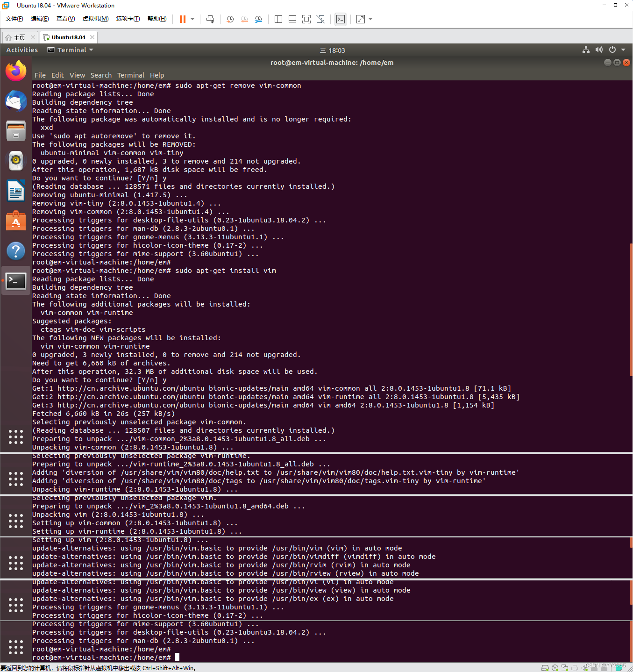Click the Terminal icon in the dock
The width and height of the screenshot is (633, 672).
pos(16,281)
